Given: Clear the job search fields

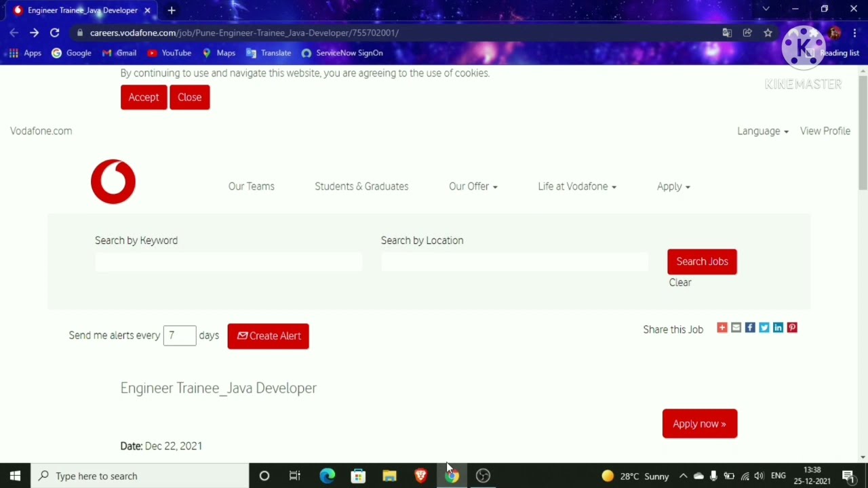Looking at the screenshot, I should [x=680, y=283].
